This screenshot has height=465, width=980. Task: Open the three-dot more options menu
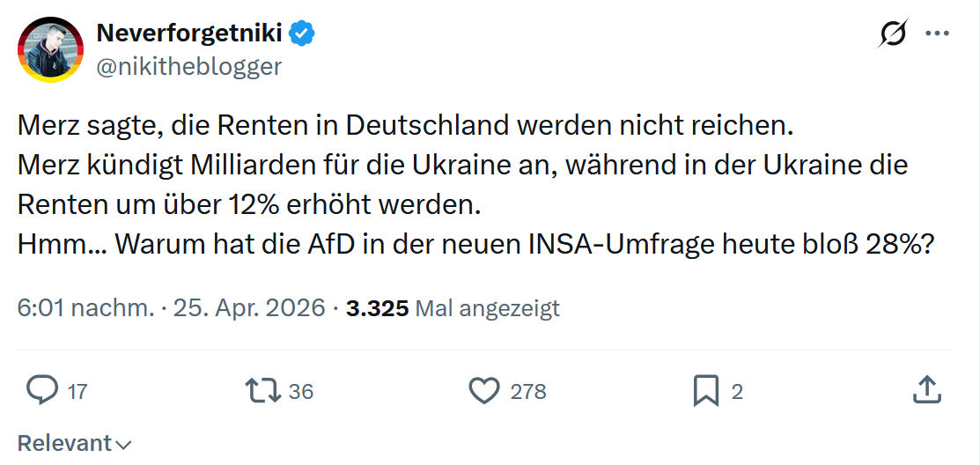938,33
